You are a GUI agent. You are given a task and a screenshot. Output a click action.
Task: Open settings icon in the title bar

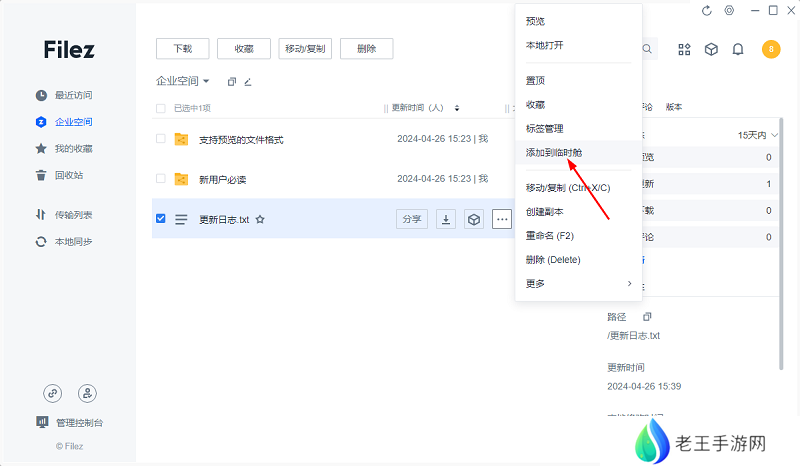[730, 11]
